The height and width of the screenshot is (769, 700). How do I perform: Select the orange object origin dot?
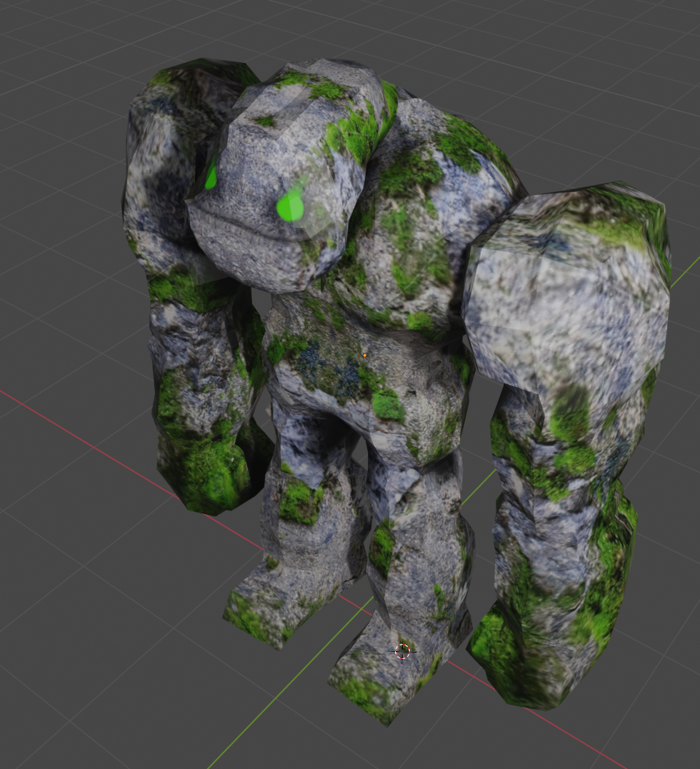[364, 355]
